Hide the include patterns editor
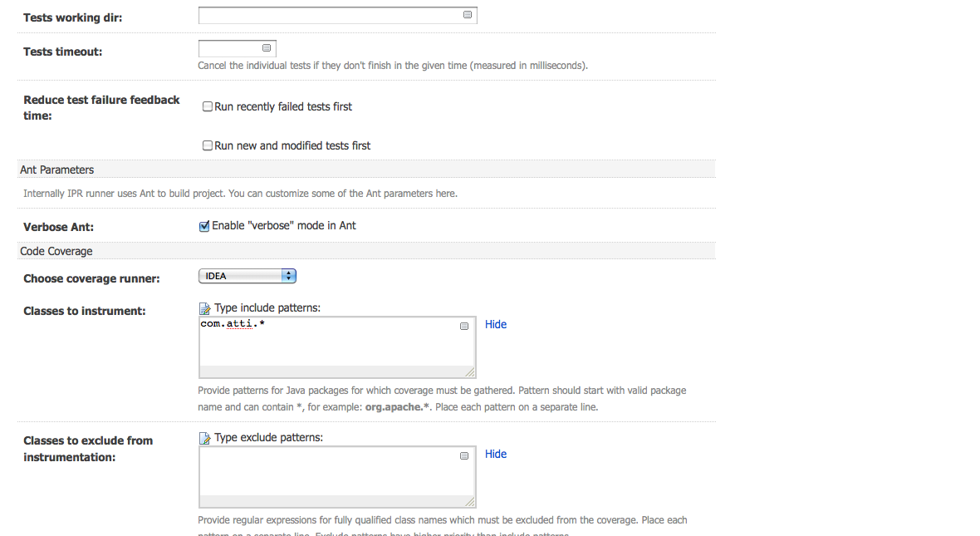 coord(496,324)
